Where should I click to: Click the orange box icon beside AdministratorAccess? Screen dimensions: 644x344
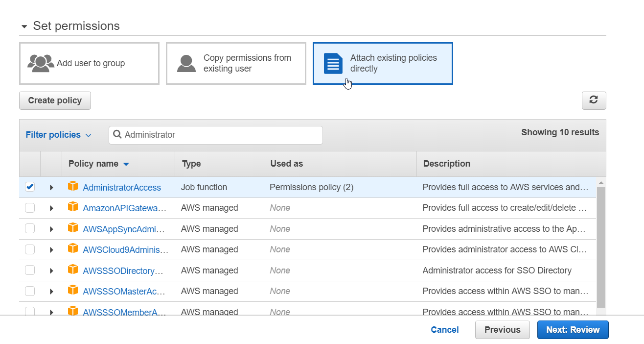coord(73,187)
